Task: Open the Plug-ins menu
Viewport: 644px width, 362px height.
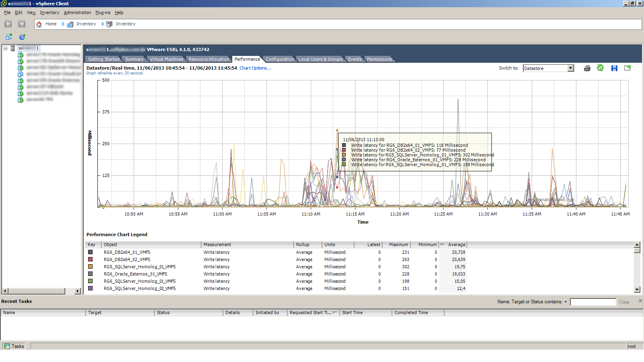Action: click(x=103, y=13)
